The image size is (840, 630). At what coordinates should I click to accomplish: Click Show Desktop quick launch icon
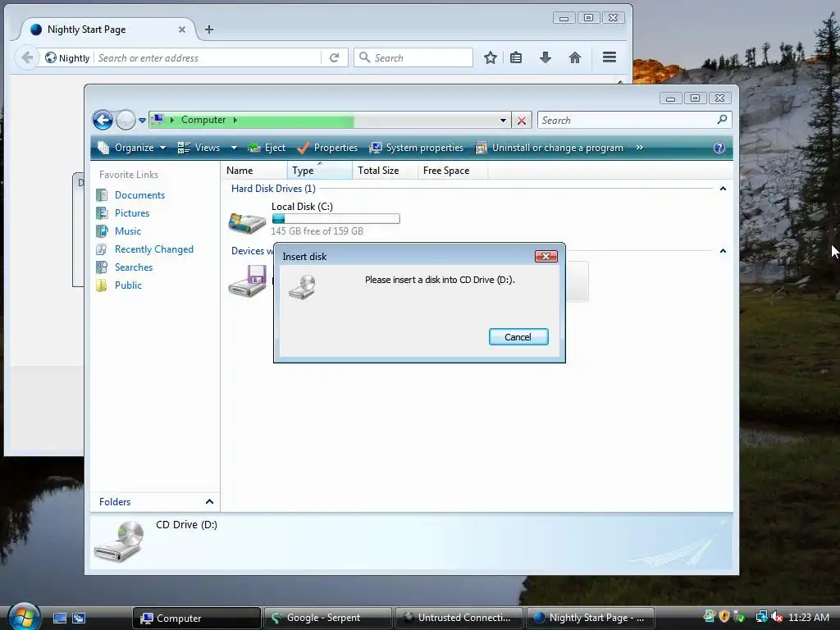[59, 619]
